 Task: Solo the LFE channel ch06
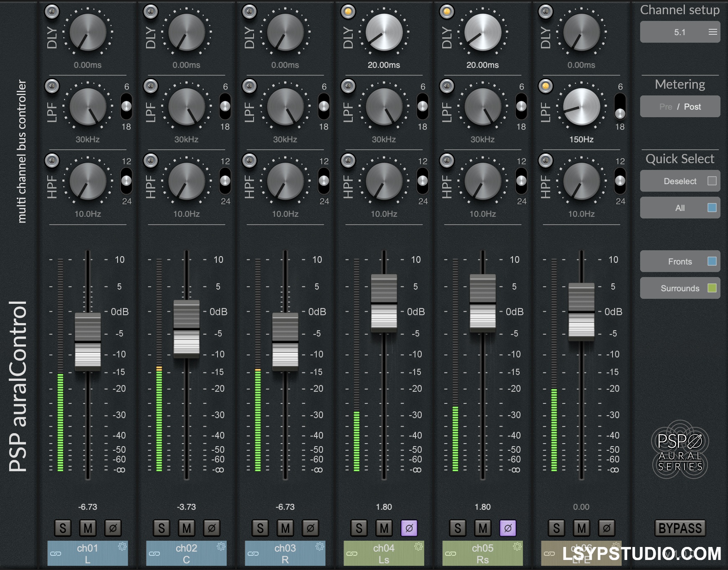[x=556, y=528]
